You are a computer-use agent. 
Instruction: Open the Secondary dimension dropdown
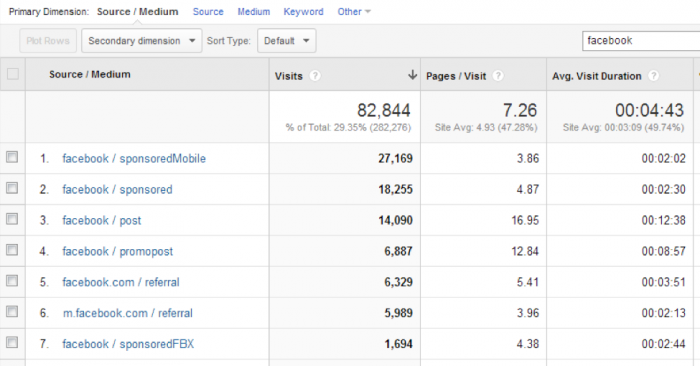(142, 41)
